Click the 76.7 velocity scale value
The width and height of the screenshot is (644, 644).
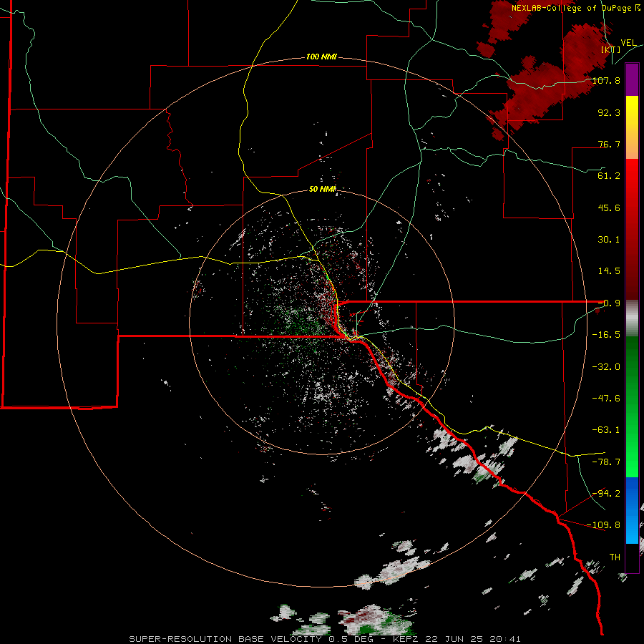(609, 144)
